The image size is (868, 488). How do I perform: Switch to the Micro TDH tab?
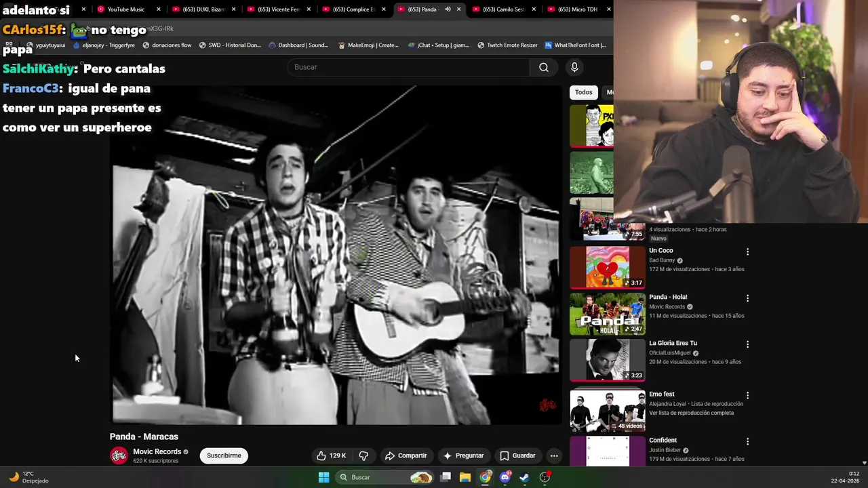point(576,9)
